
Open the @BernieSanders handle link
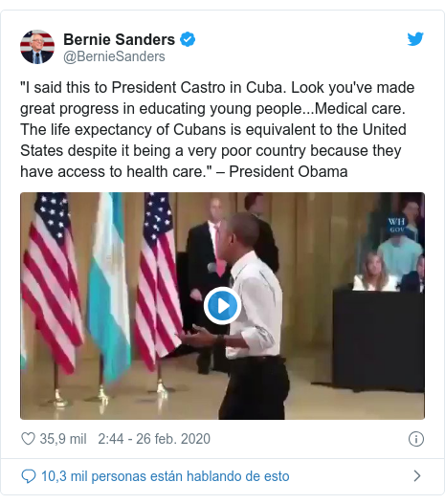pos(114,56)
